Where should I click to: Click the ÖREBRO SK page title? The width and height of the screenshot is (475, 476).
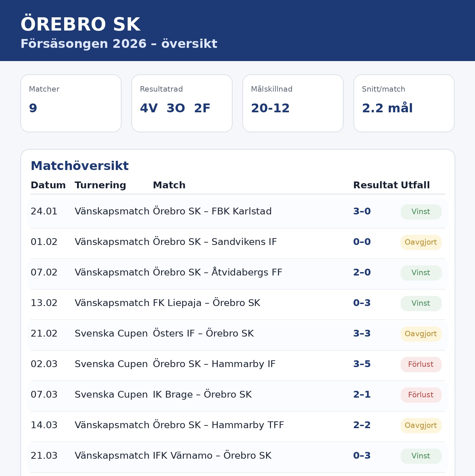tap(80, 24)
